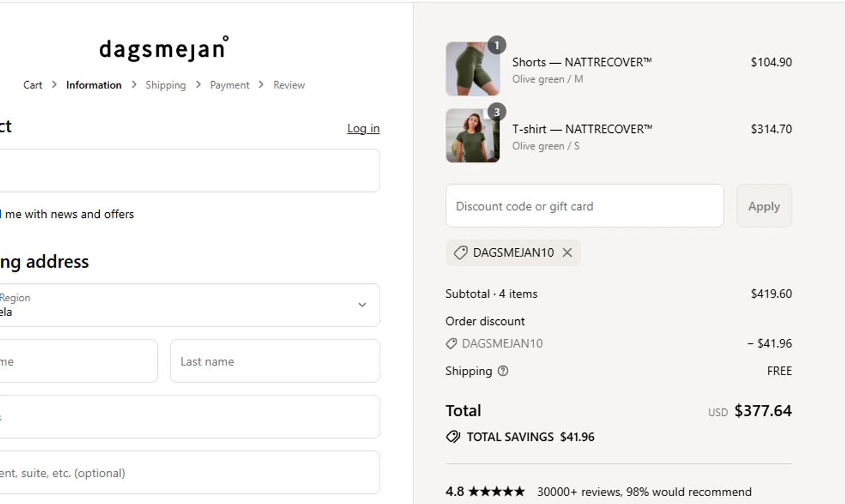
Task: Click the quantity badge 3 on T-shirt
Action: point(496,112)
